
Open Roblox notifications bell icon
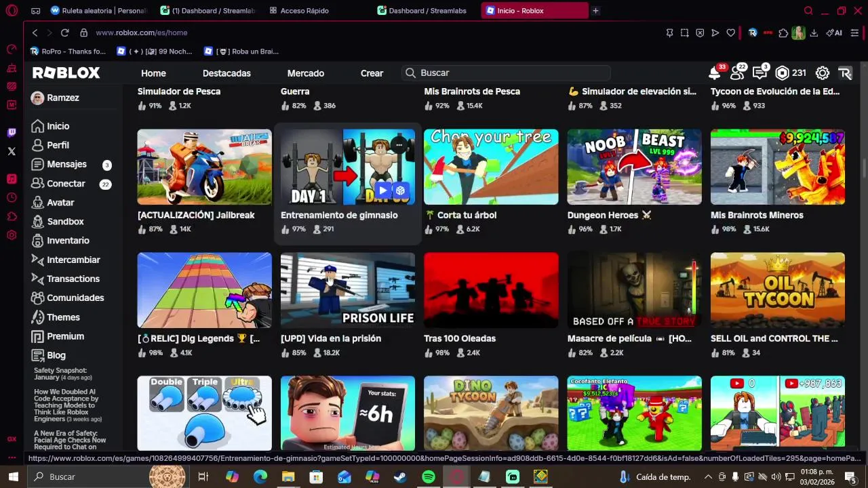tap(714, 73)
